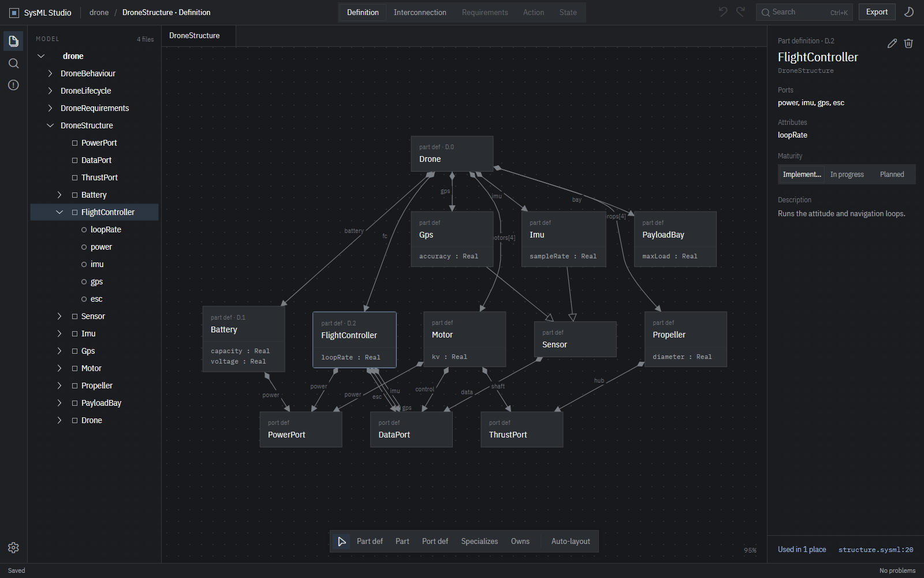The width and height of the screenshot is (924, 578).
Task: Expand DroneLifecycle in model tree
Action: [x=50, y=91]
